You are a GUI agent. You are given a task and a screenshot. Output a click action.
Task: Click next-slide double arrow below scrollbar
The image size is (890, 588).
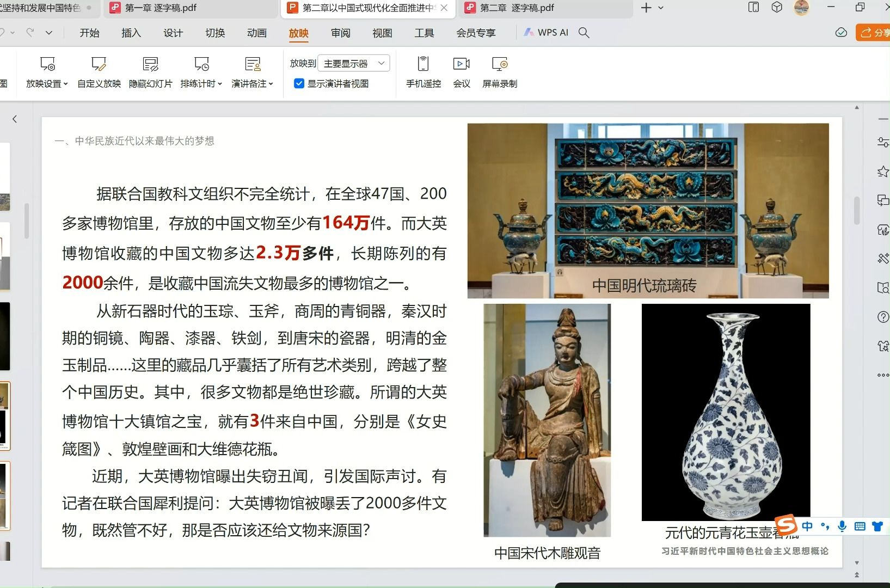point(857,575)
